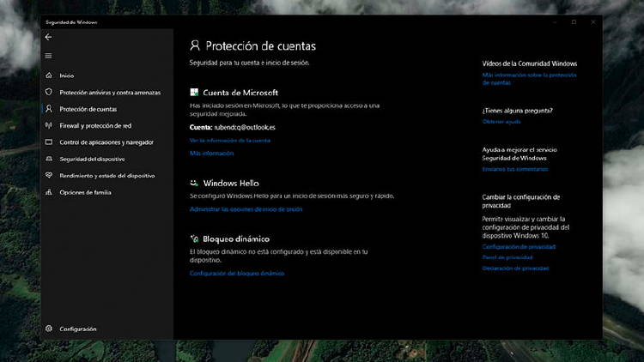Open Declaración de privacidad link
Screen dimensions: 644x362
(x=515, y=268)
